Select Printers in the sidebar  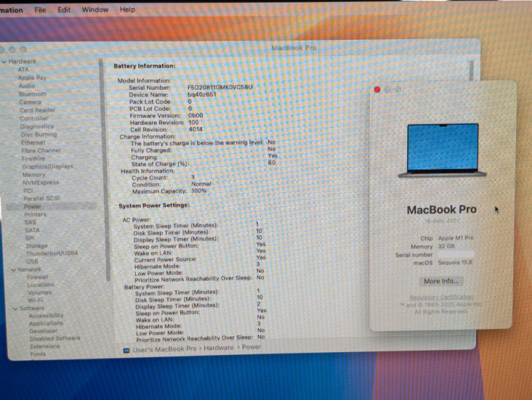(35, 214)
